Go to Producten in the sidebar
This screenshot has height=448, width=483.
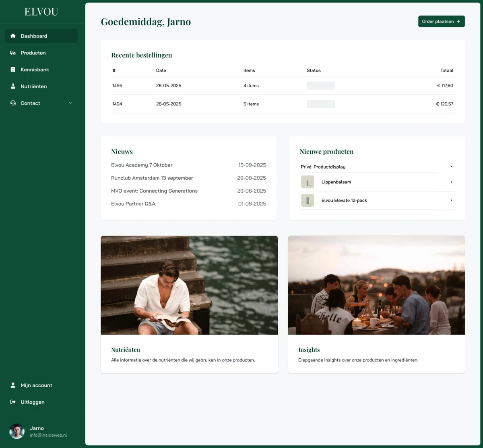pos(33,53)
